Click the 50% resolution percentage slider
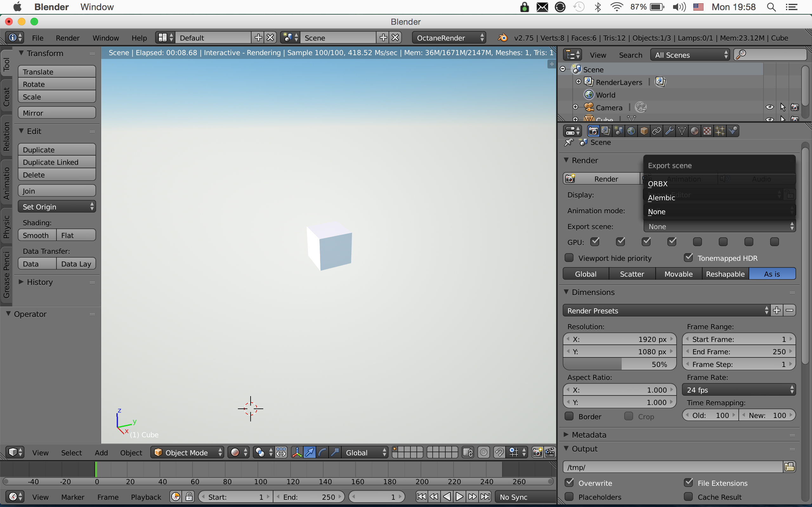The image size is (812, 507). tap(619, 364)
